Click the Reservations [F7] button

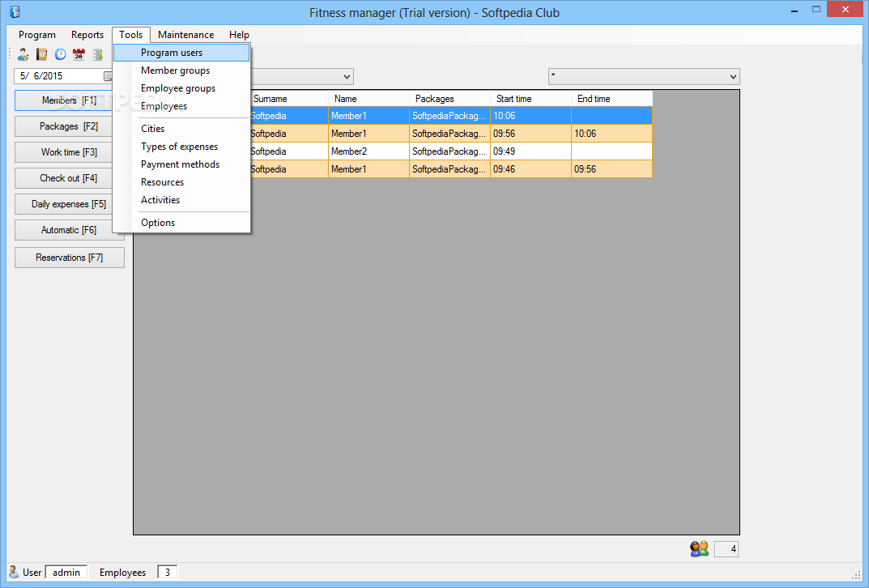click(70, 258)
